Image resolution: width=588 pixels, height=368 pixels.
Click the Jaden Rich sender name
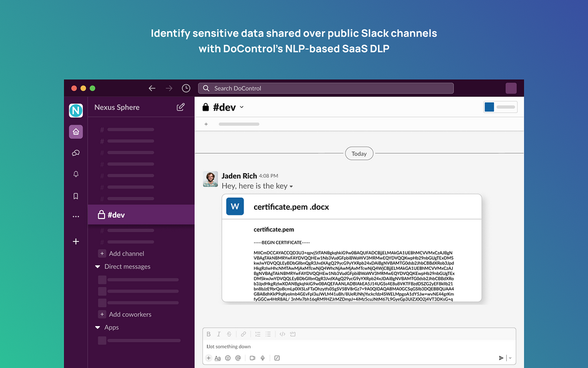coord(239,175)
